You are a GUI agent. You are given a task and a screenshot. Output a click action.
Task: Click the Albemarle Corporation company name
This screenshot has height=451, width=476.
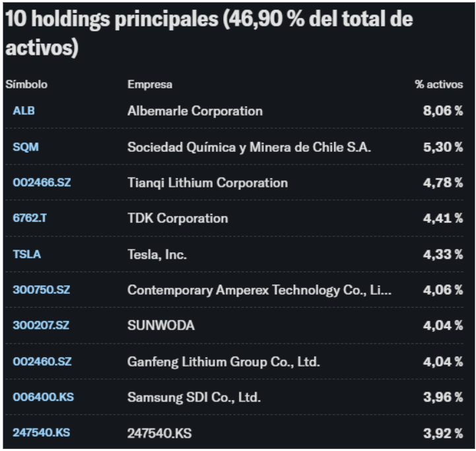[x=195, y=111]
